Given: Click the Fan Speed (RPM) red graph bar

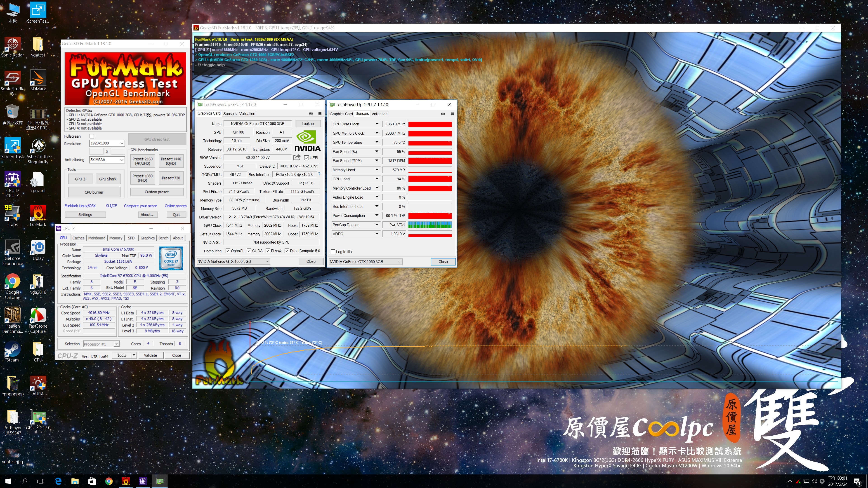Looking at the screenshot, I should 430,161.
